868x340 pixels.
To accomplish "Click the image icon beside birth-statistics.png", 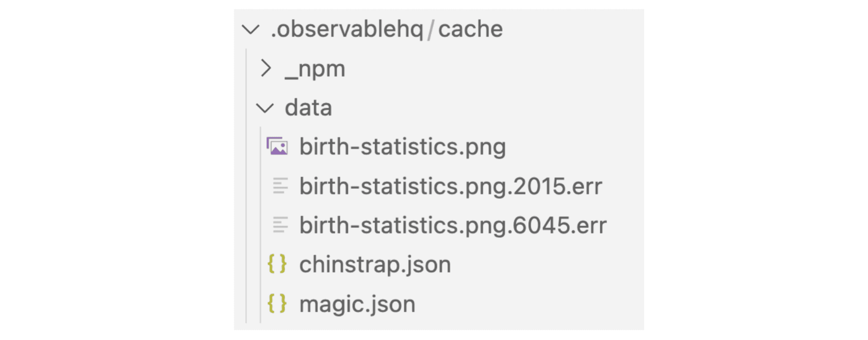I will tap(277, 146).
